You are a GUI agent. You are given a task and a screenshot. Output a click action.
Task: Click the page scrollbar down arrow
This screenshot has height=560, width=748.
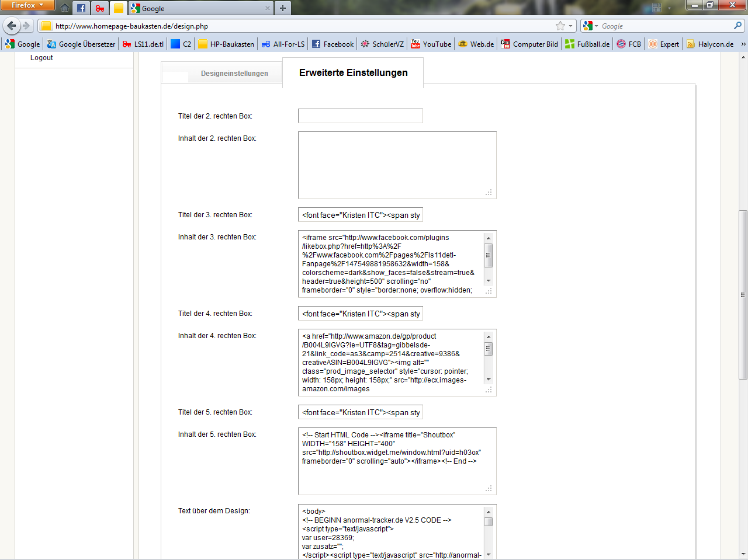point(743,554)
